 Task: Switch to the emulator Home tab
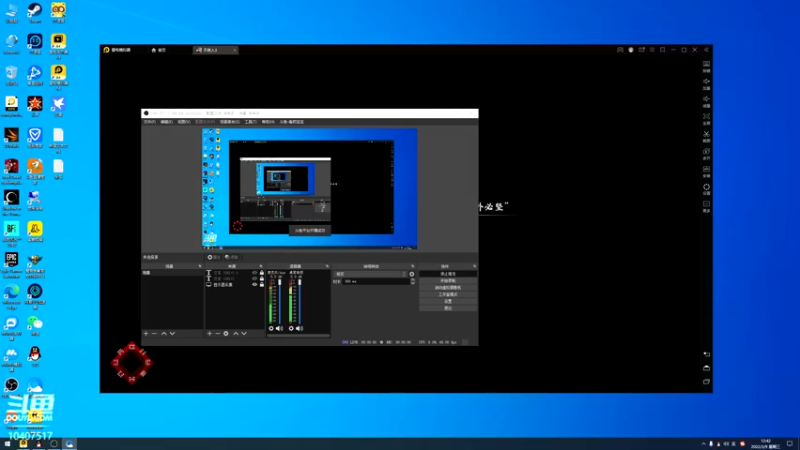click(159, 50)
